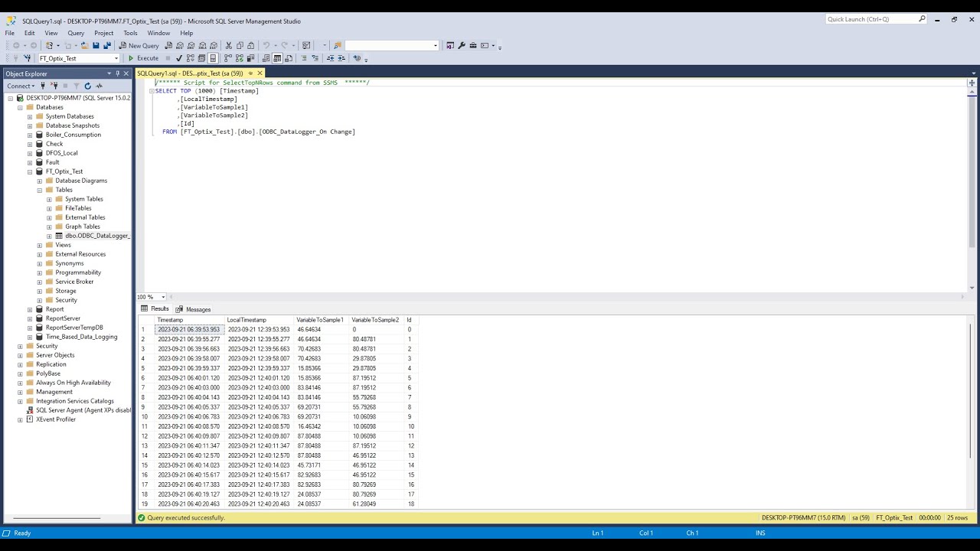
Task: Click the Change Connection icon
Action: [x=28, y=58]
